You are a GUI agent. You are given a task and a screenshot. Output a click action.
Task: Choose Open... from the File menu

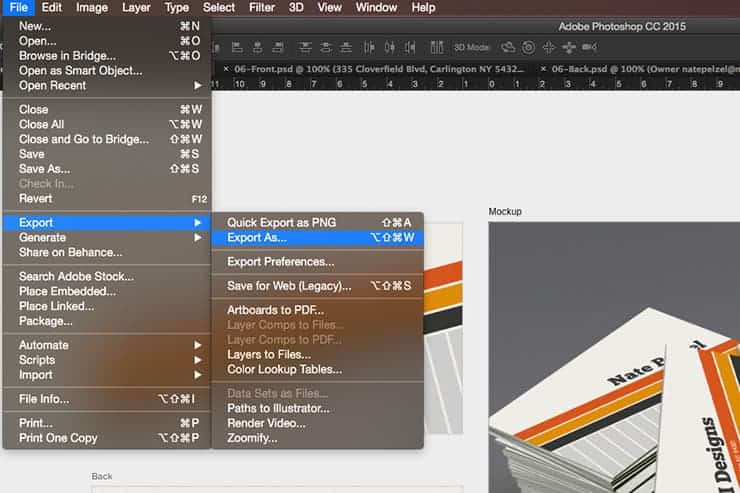pos(107,41)
